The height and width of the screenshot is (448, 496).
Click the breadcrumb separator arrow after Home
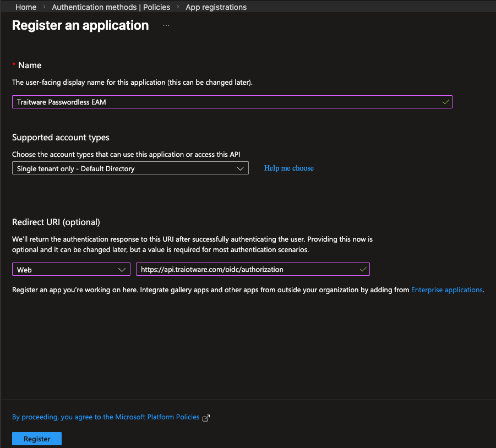click(44, 7)
